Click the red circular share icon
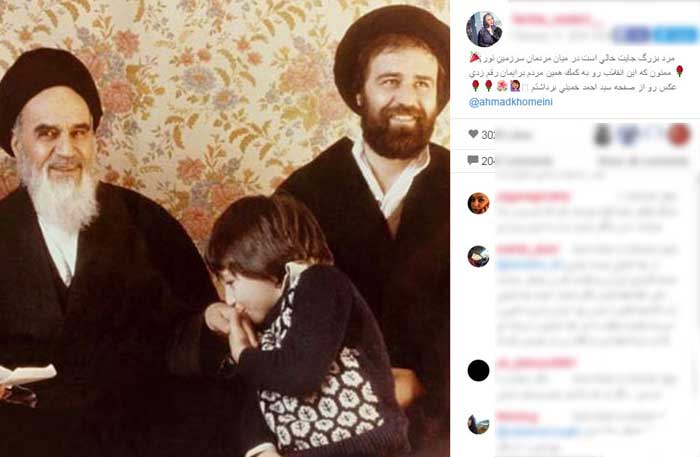This screenshot has height=457, width=700. point(679,134)
